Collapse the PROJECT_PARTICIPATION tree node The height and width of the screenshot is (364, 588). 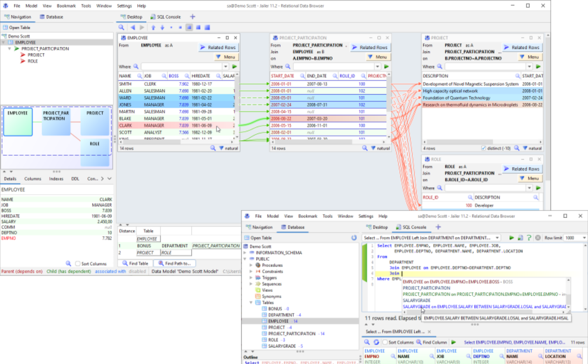(9, 49)
